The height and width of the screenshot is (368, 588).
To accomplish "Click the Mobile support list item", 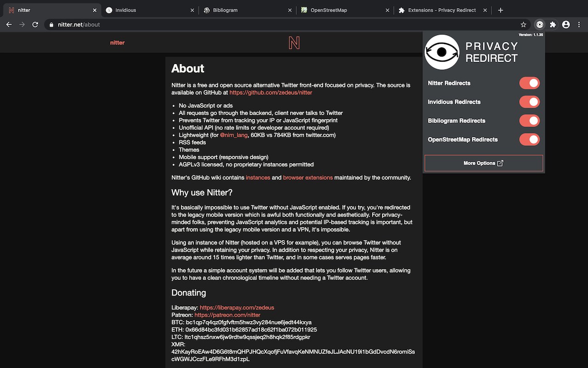I will pos(223,157).
